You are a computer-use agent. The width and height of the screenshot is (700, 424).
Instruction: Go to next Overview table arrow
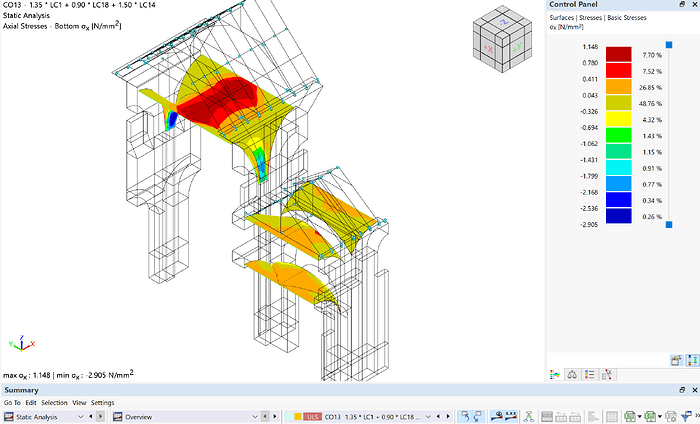pos(274,416)
